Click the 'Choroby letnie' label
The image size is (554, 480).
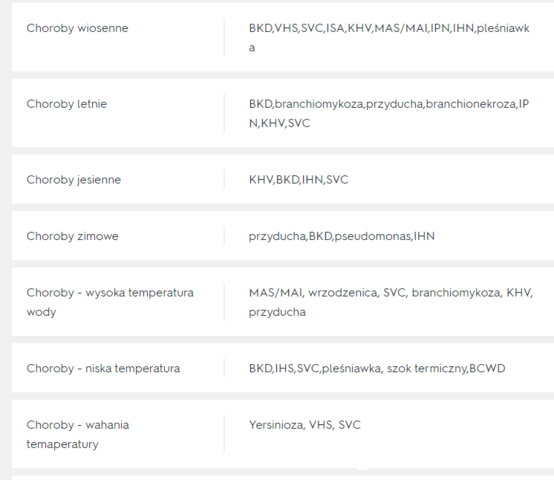click(x=66, y=104)
